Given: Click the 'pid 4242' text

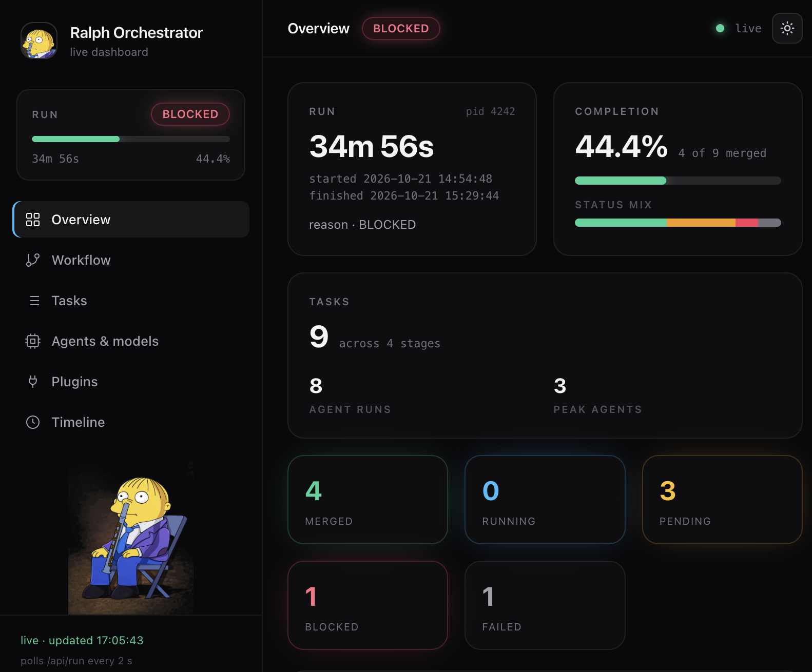Looking at the screenshot, I should coord(490,111).
